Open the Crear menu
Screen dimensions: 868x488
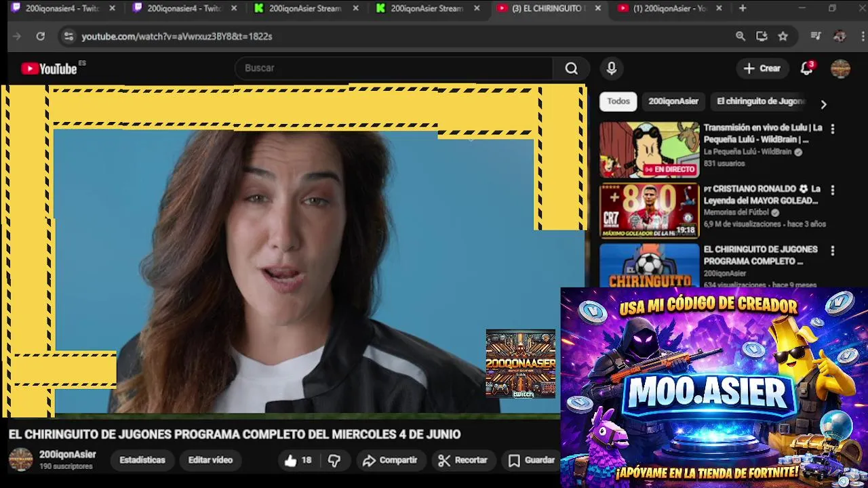pos(762,68)
